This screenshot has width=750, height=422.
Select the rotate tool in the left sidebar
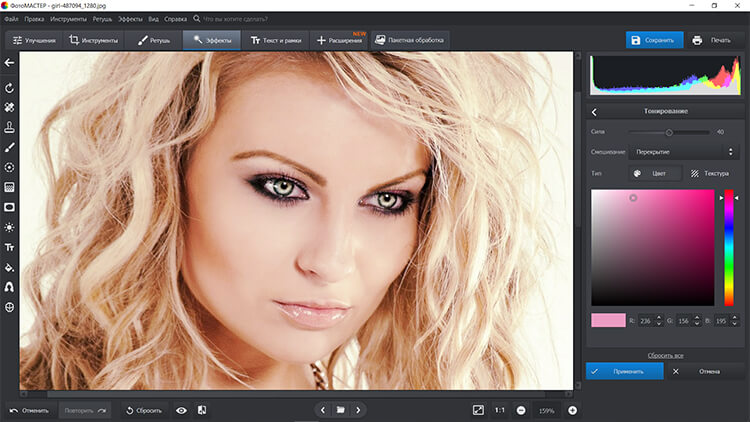pyautogui.click(x=9, y=88)
